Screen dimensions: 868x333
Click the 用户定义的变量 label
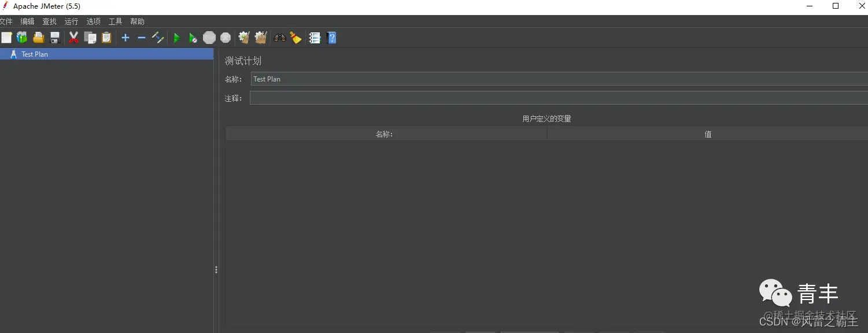(546, 119)
